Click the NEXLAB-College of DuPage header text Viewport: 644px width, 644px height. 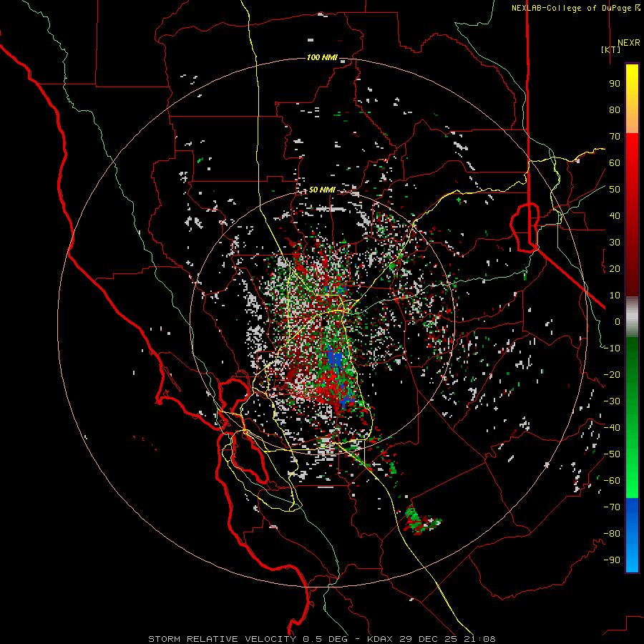[576, 8]
